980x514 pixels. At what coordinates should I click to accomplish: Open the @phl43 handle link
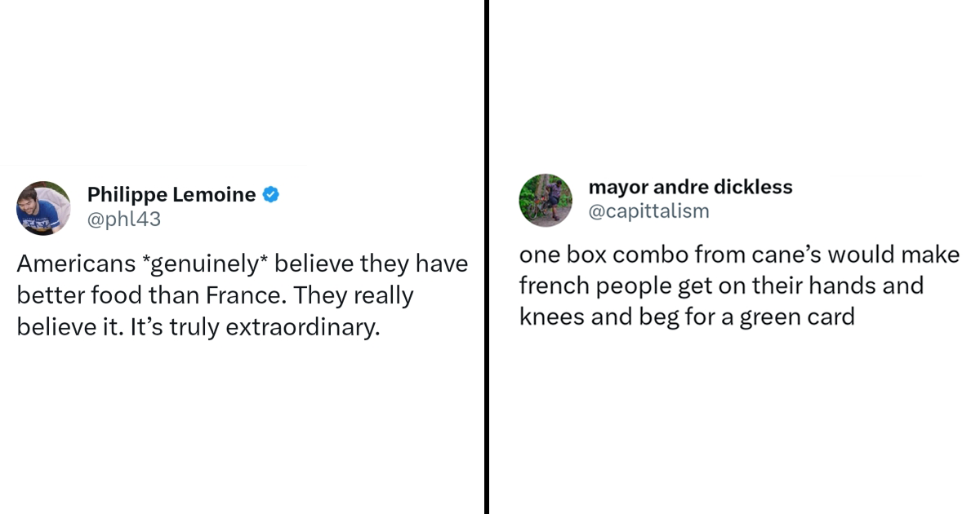(123, 219)
